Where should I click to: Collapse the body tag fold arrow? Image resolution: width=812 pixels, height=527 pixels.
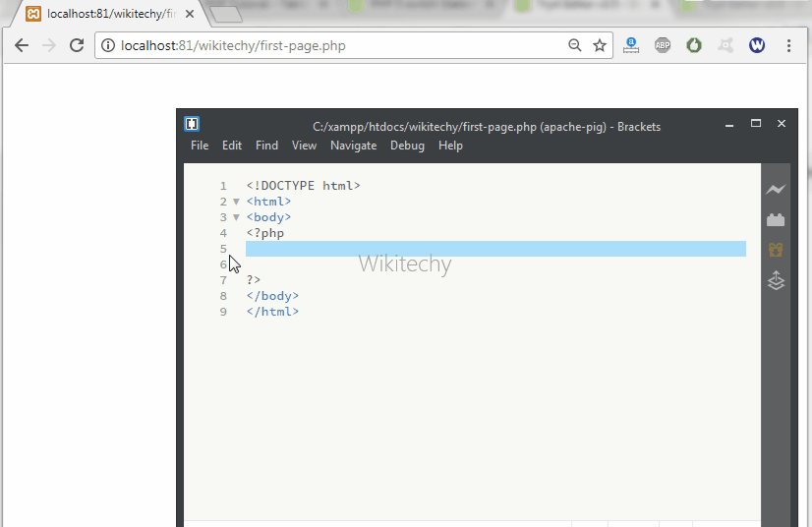236,217
